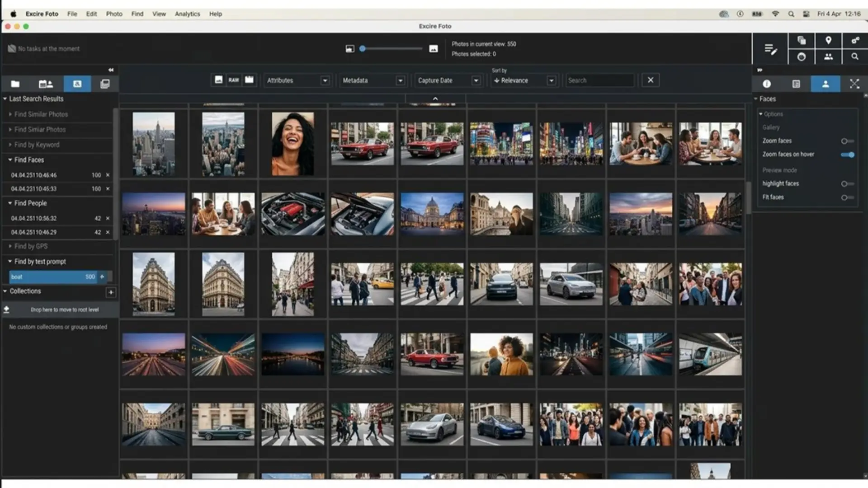Click the large thumbnail size icon
868x488 pixels.
[x=433, y=49]
